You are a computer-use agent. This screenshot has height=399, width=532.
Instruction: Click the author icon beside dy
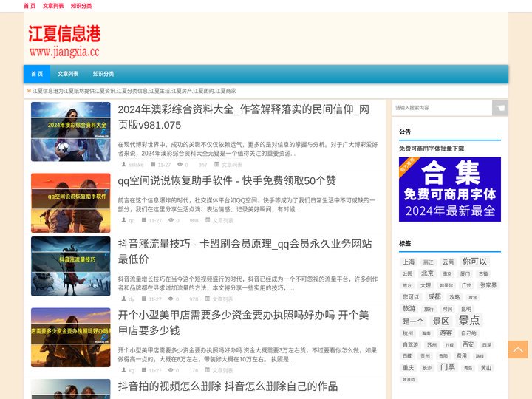[124, 299]
